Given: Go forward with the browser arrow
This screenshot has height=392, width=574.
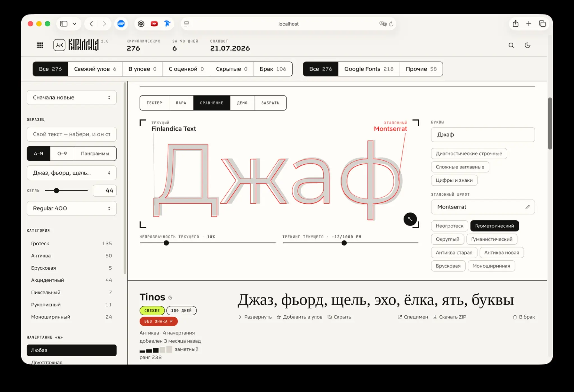Looking at the screenshot, I should pyautogui.click(x=104, y=24).
